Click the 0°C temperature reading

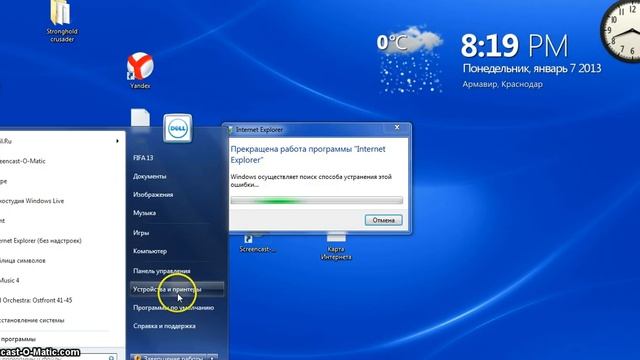tap(392, 42)
